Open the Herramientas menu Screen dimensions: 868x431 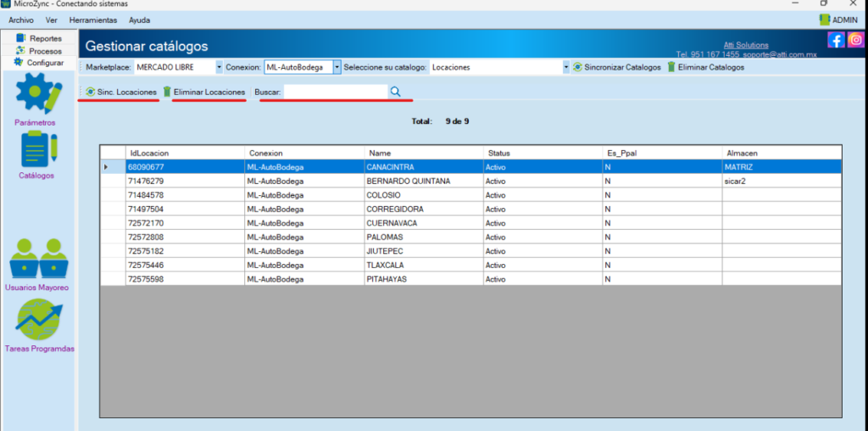(93, 20)
